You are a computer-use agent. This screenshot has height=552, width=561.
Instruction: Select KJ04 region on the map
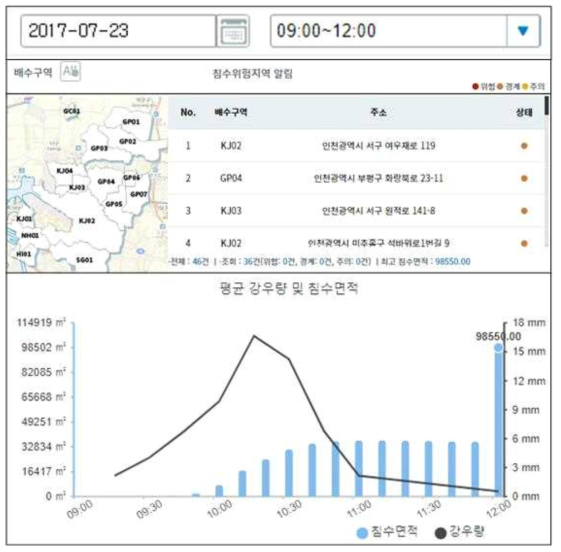pyautogui.click(x=65, y=171)
